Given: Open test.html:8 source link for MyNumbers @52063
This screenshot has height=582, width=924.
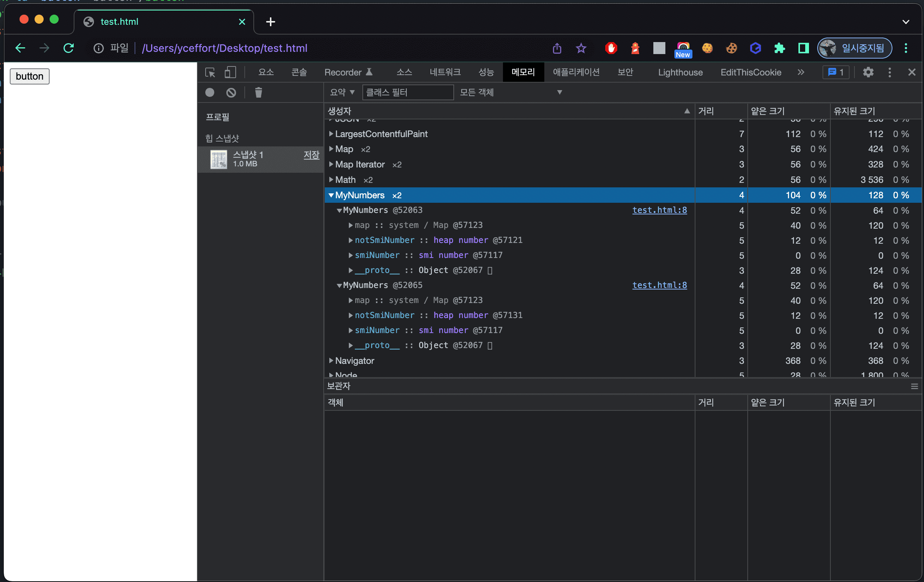Looking at the screenshot, I should [x=660, y=210].
